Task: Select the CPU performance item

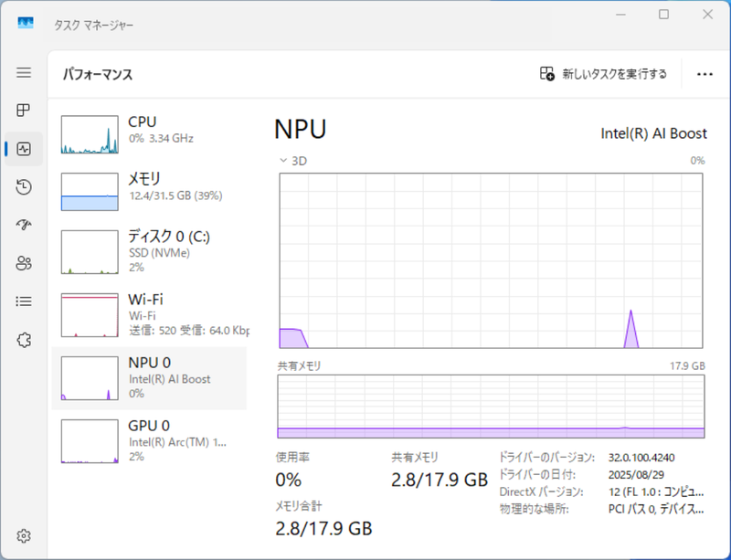Action: (x=150, y=133)
